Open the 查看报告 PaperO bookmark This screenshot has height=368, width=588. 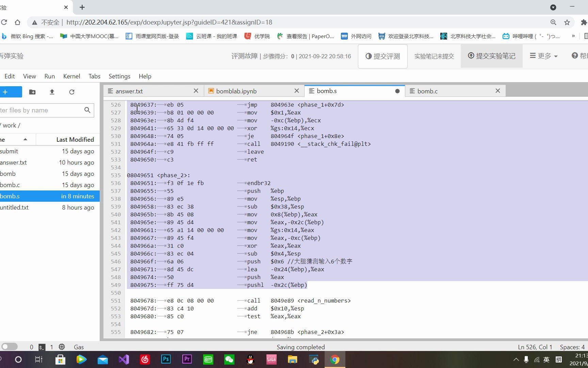pos(305,36)
